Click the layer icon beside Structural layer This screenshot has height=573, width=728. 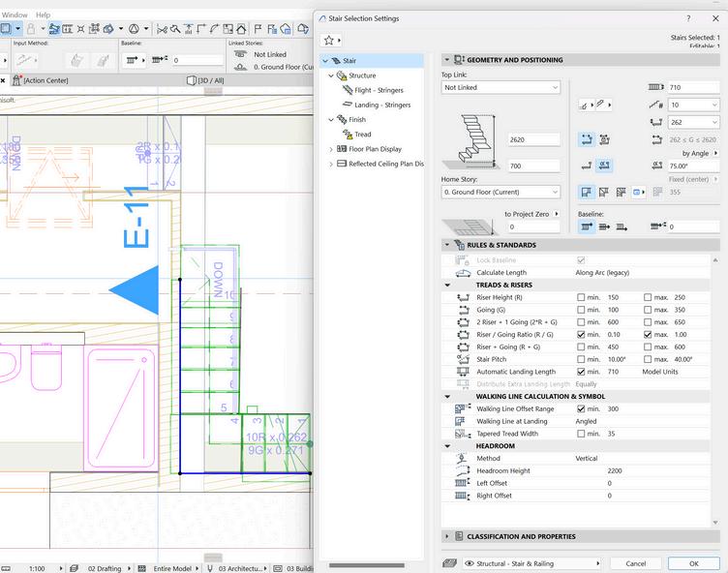(450, 562)
